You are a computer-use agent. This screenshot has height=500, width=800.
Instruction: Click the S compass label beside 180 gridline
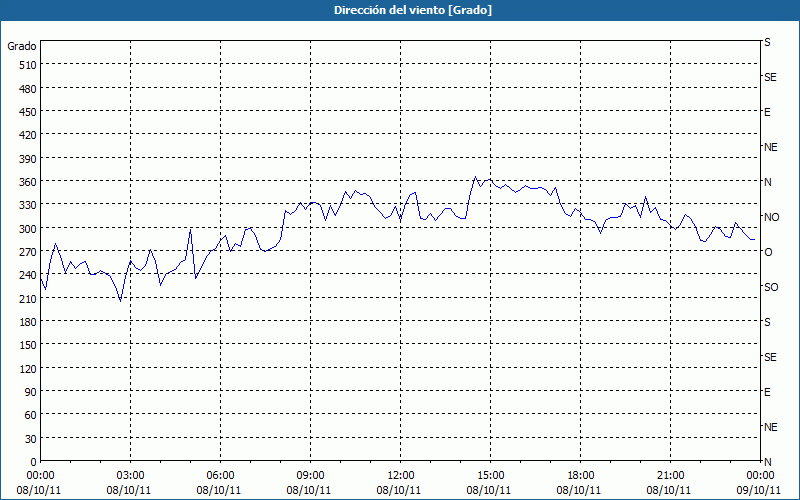tap(767, 322)
